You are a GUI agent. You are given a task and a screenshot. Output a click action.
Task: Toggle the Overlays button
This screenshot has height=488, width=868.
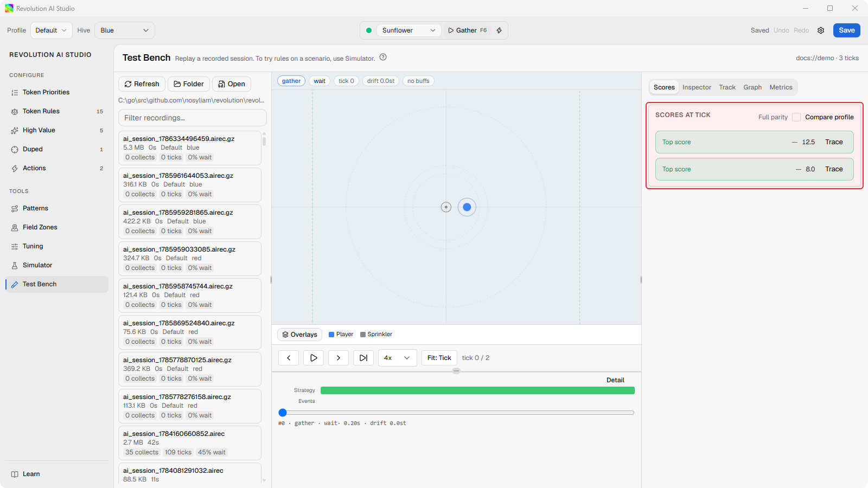[x=300, y=335]
